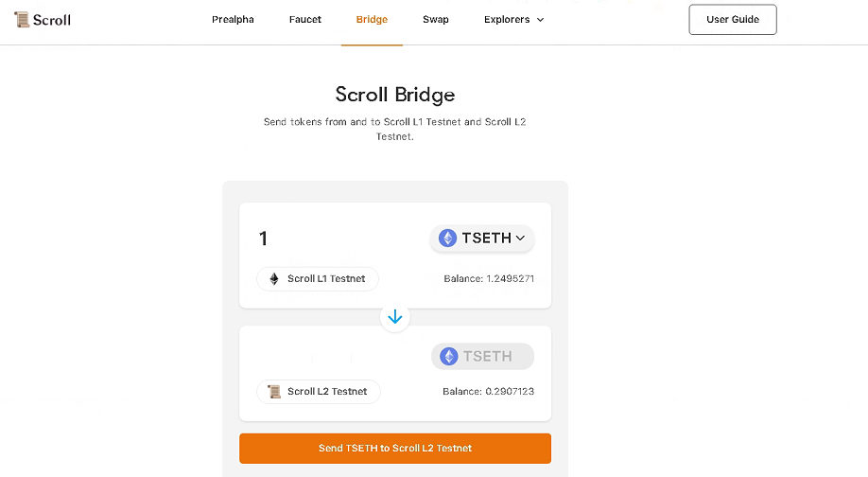This screenshot has height=477, width=868.
Task: Click the Scroll logo scroll icon
Action: (x=22, y=19)
